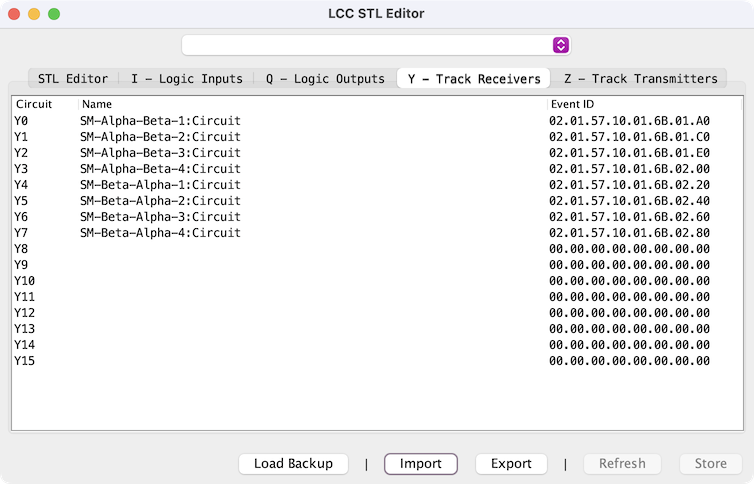Viewport: 754px width, 484px height.
Task: Switch to Z - Track Transmitters tab
Action: (640, 78)
